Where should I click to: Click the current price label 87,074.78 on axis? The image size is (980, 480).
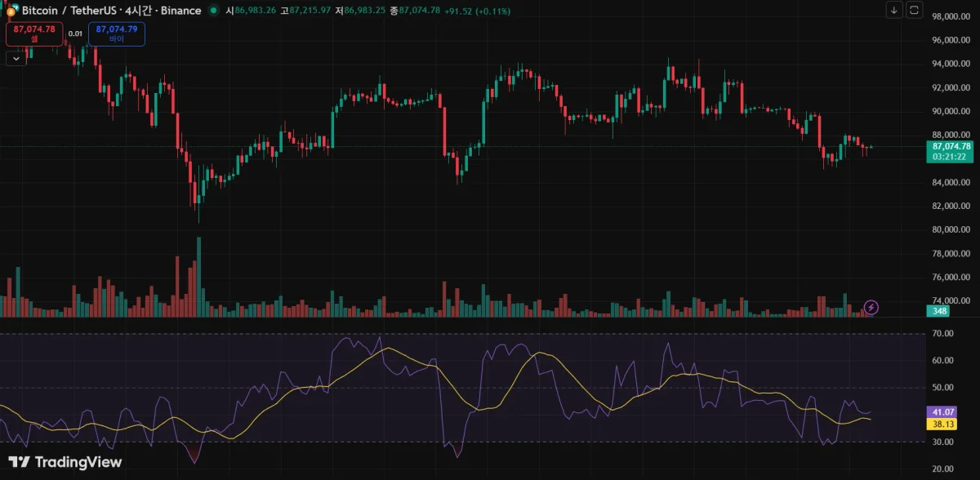coord(950,146)
